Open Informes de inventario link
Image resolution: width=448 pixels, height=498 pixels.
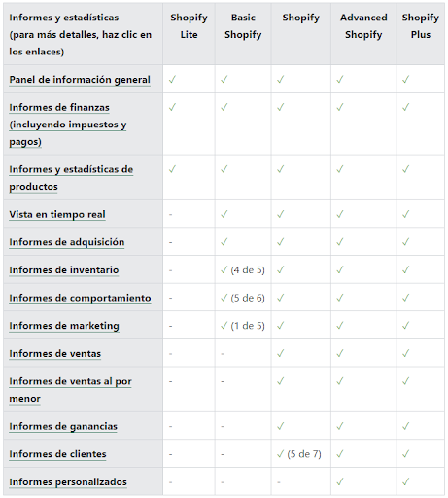coord(64,270)
